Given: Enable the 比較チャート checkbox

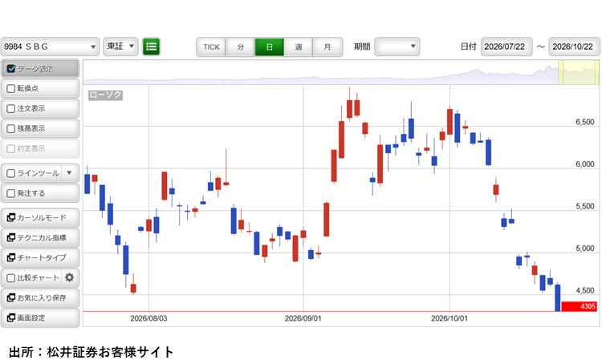Looking at the screenshot, I should click(11, 277).
